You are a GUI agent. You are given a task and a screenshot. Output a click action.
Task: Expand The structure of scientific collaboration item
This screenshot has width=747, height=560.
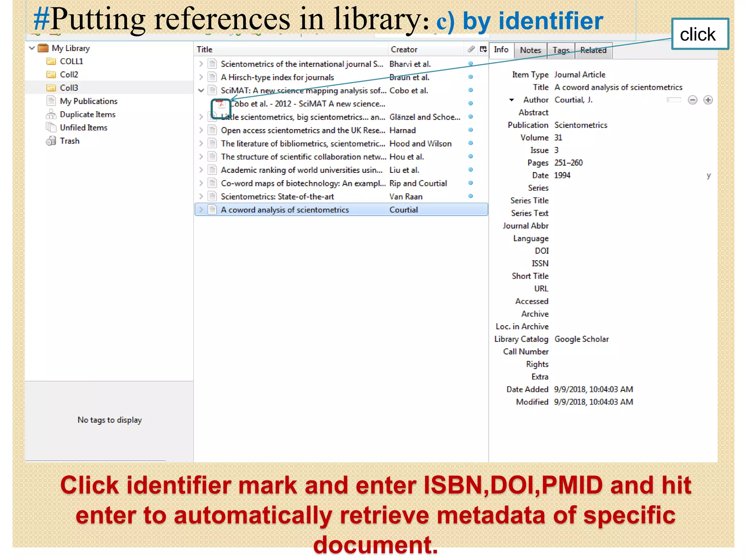[201, 157]
